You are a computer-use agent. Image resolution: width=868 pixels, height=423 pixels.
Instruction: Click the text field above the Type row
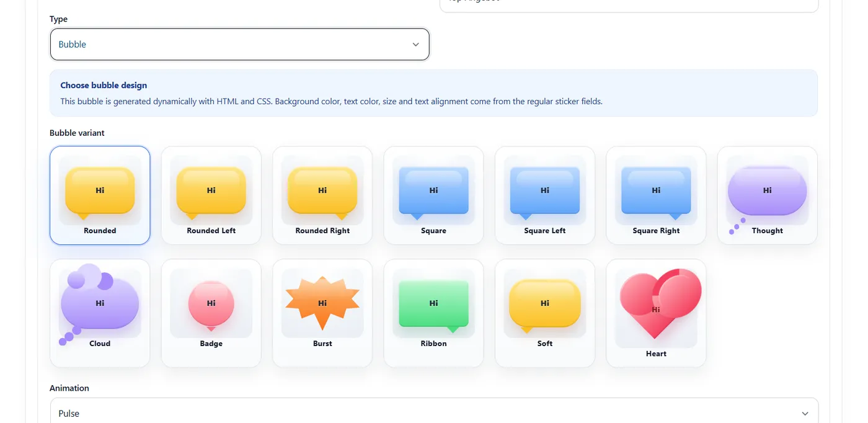629,5
